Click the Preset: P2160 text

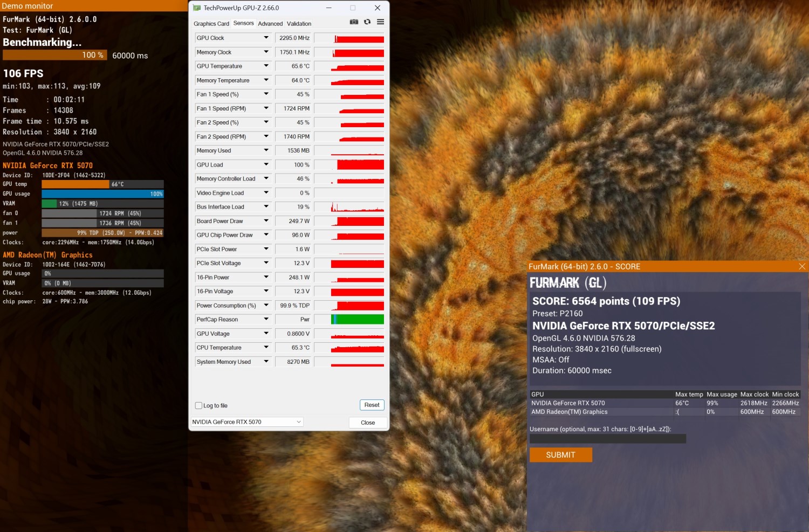(558, 314)
